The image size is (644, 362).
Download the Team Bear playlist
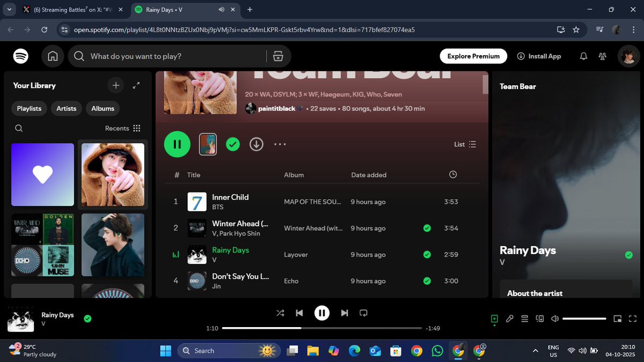click(x=257, y=144)
